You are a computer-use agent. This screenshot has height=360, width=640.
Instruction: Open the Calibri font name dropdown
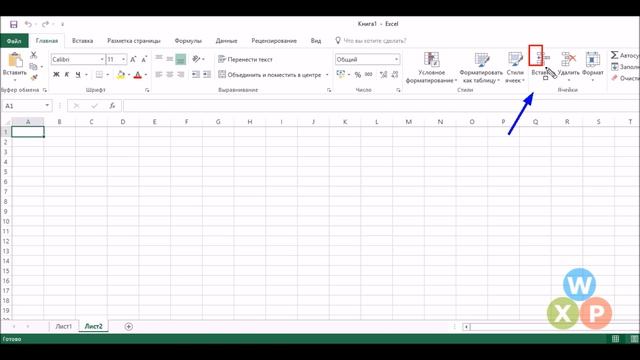102,60
